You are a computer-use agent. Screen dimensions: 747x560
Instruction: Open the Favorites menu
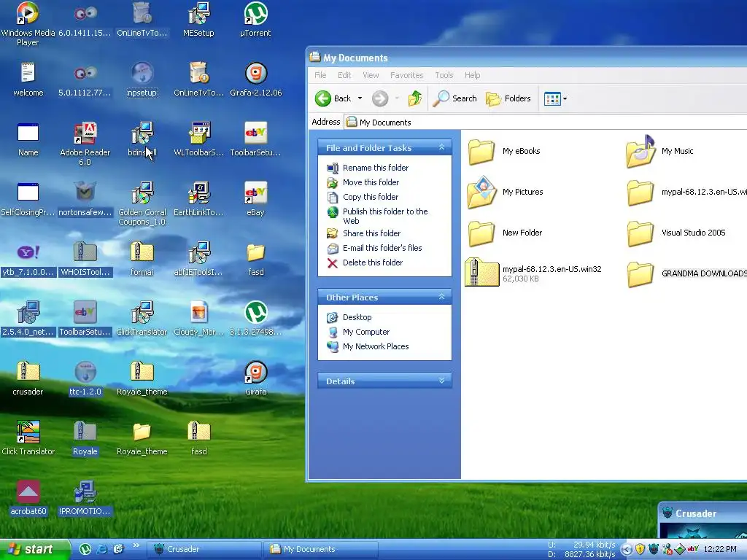pos(406,75)
